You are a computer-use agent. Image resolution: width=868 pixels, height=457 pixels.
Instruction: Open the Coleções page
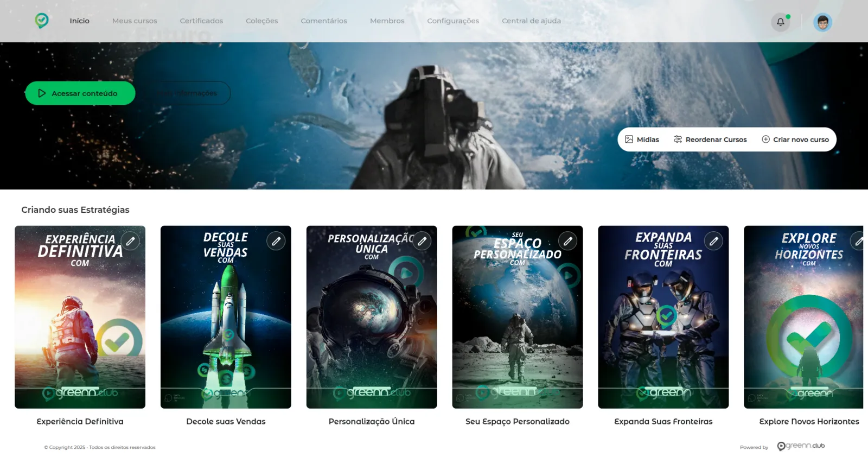[261, 21]
